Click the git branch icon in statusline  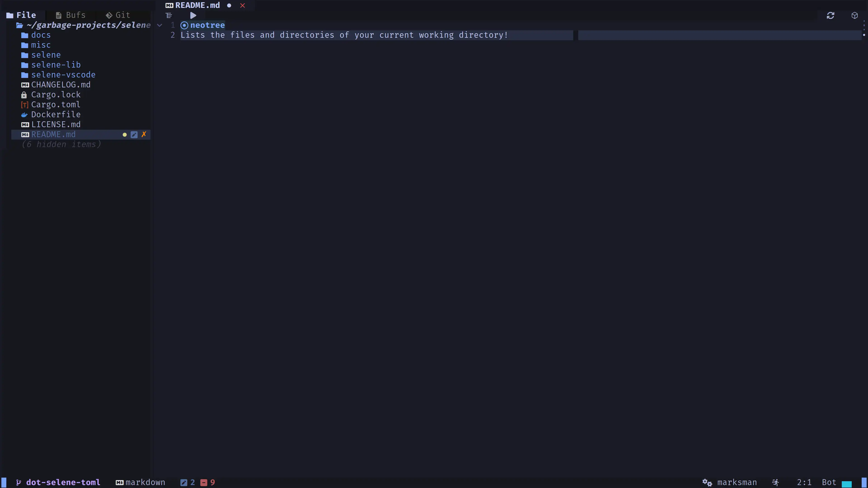(19, 483)
